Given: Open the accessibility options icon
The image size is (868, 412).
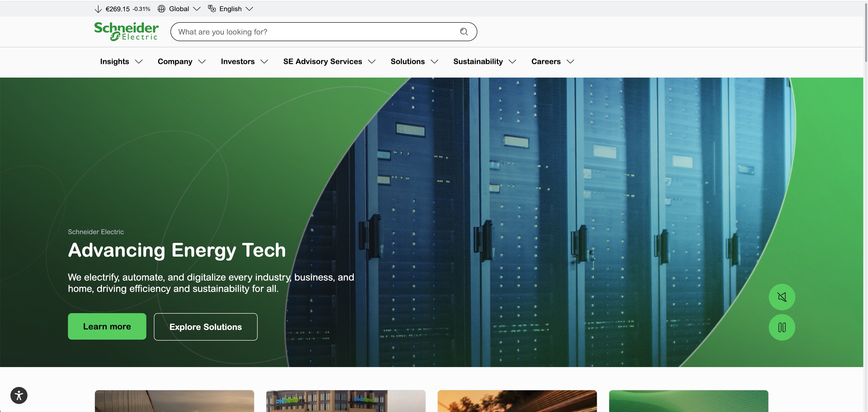Looking at the screenshot, I should [x=19, y=395].
